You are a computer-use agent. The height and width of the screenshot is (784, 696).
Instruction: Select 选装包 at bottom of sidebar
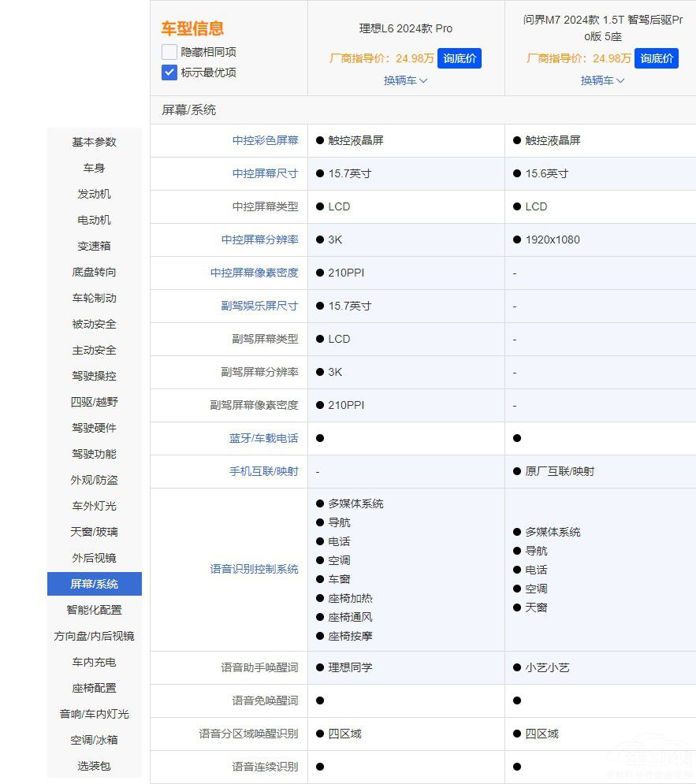coord(94,766)
